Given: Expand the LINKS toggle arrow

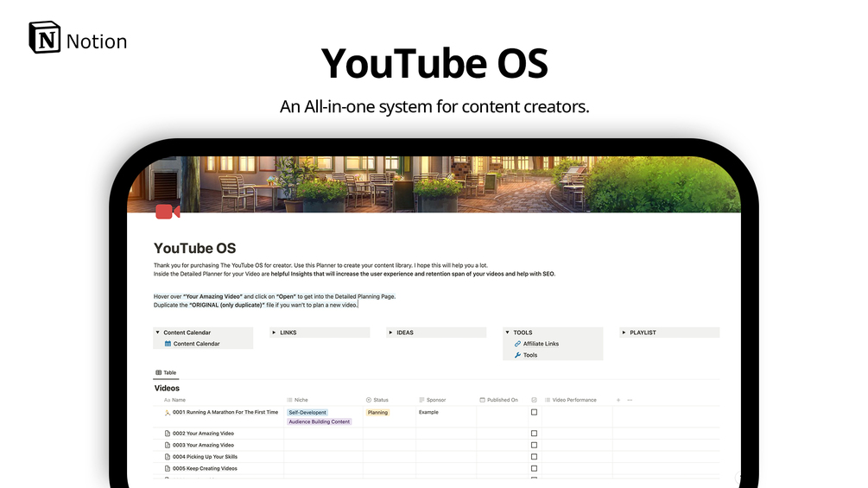Looking at the screenshot, I should (x=274, y=333).
